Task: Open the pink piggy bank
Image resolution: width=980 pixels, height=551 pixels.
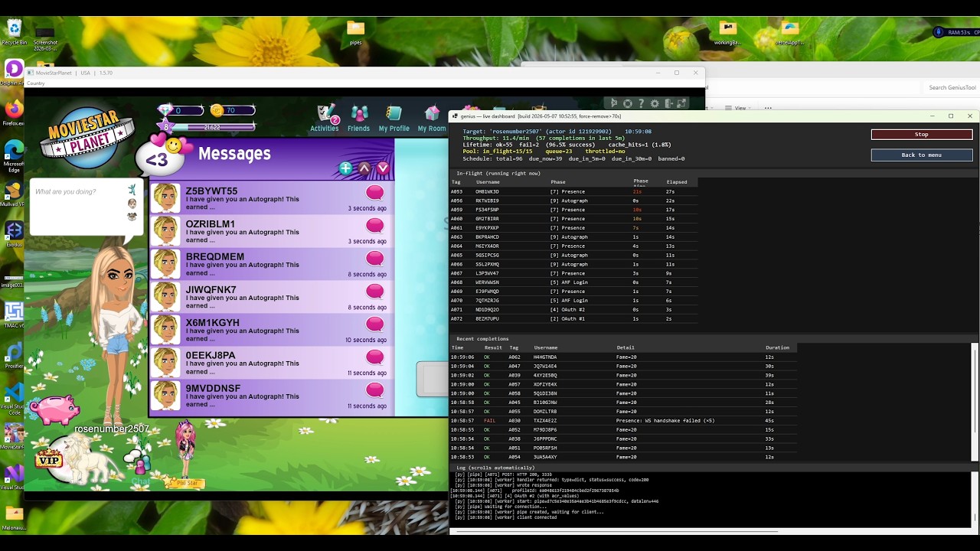Action: (x=54, y=409)
